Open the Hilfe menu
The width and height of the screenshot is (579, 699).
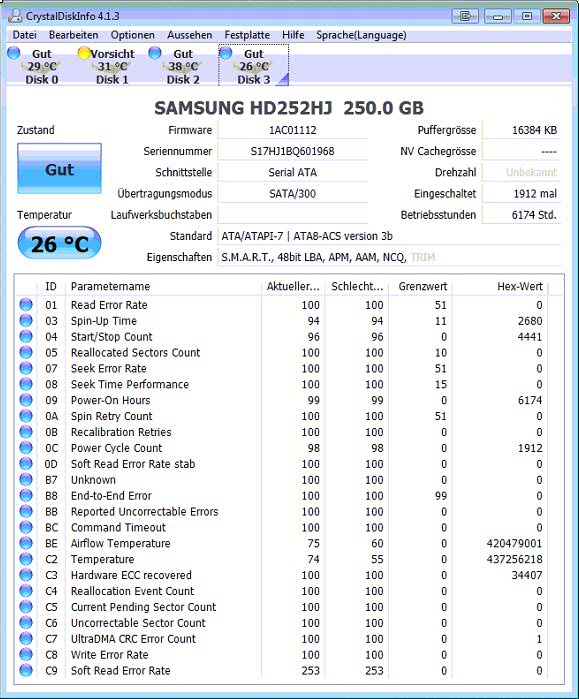click(293, 35)
